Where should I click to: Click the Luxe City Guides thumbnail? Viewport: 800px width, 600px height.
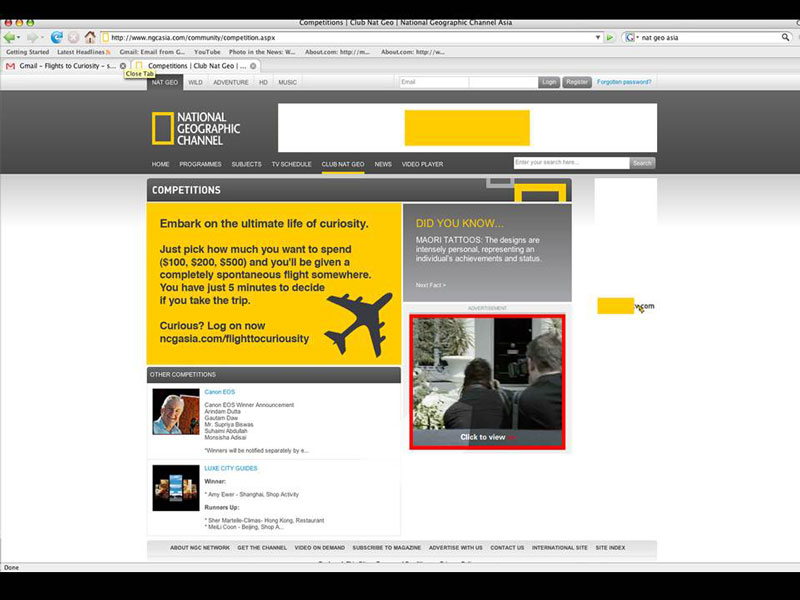click(176, 488)
